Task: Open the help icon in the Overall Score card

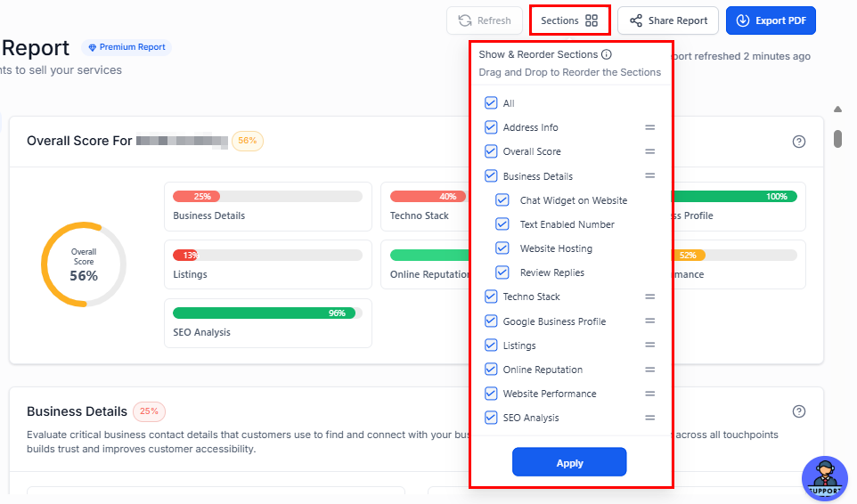Action: [798, 142]
